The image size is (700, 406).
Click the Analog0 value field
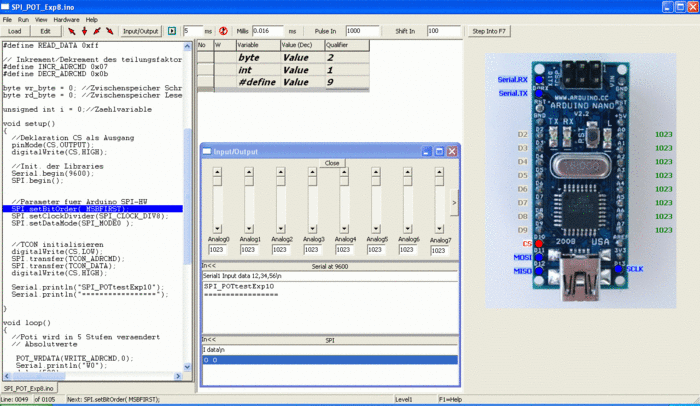[x=217, y=250]
